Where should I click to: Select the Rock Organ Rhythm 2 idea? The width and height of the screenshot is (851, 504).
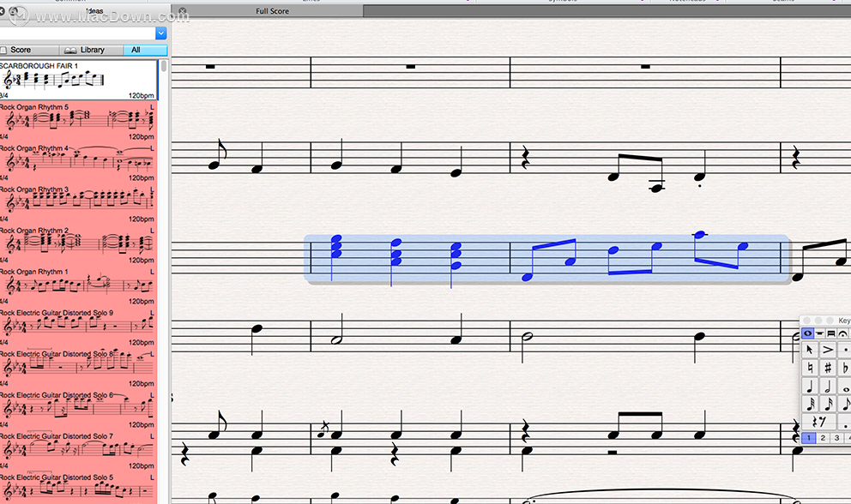point(78,244)
